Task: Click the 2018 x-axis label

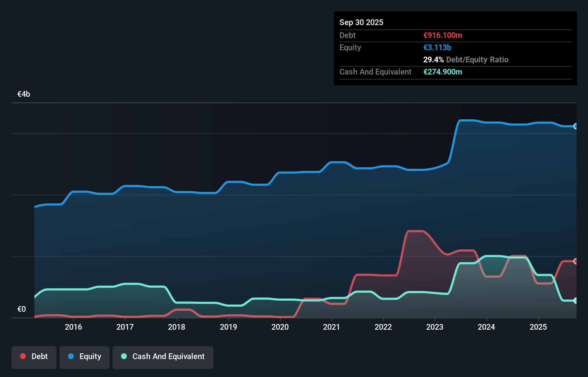Action: click(x=177, y=327)
